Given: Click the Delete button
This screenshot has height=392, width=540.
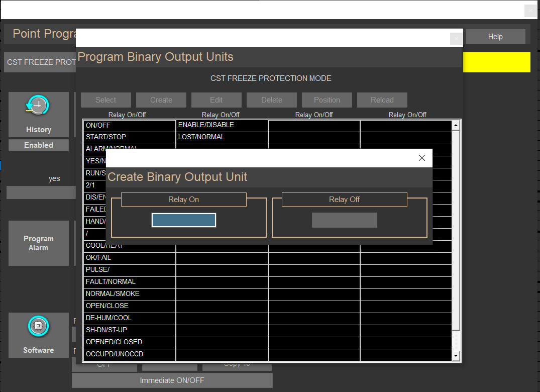Looking at the screenshot, I should point(272,100).
